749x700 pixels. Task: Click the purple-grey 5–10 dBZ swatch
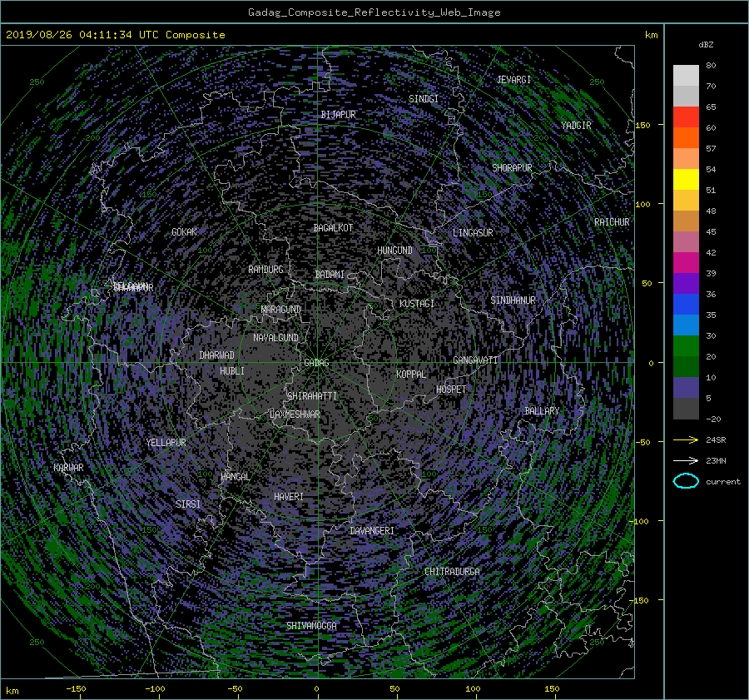coord(686,388)
